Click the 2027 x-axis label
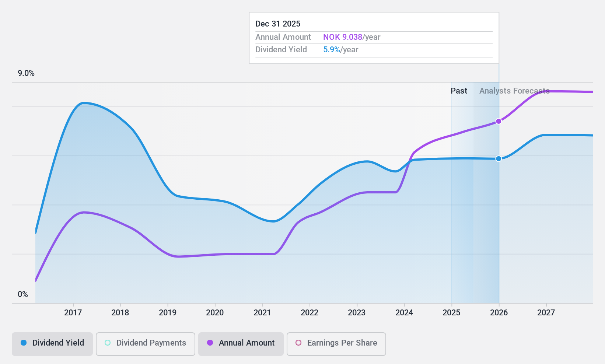This screenshot has width=605, height=364. (546, 313)
